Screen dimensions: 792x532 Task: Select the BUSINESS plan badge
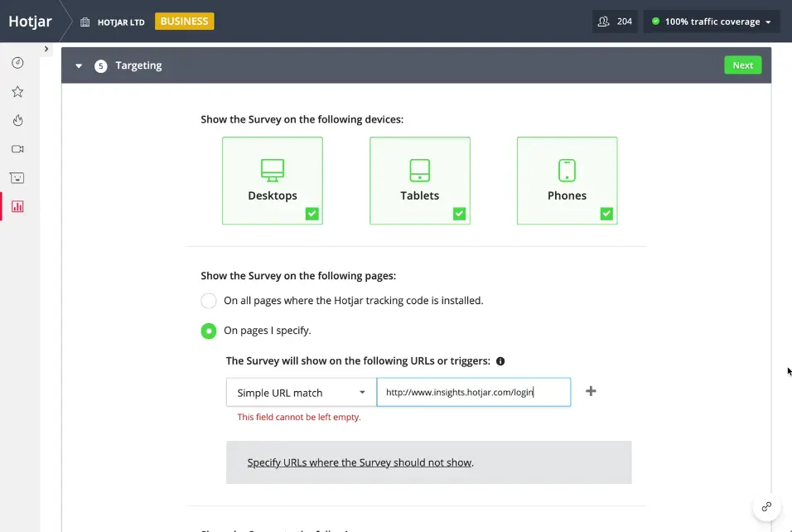pos(184,21)
